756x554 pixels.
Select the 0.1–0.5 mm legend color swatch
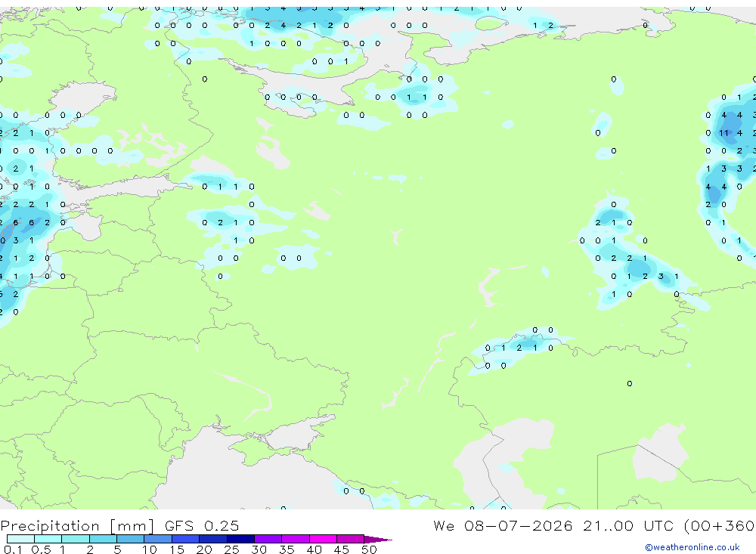coord(20,539)
